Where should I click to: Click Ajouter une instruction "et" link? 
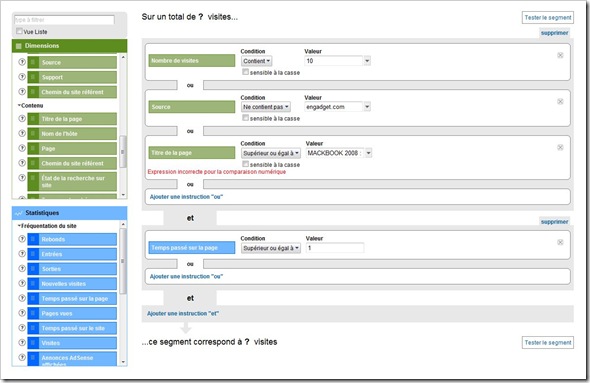(183, 313)
